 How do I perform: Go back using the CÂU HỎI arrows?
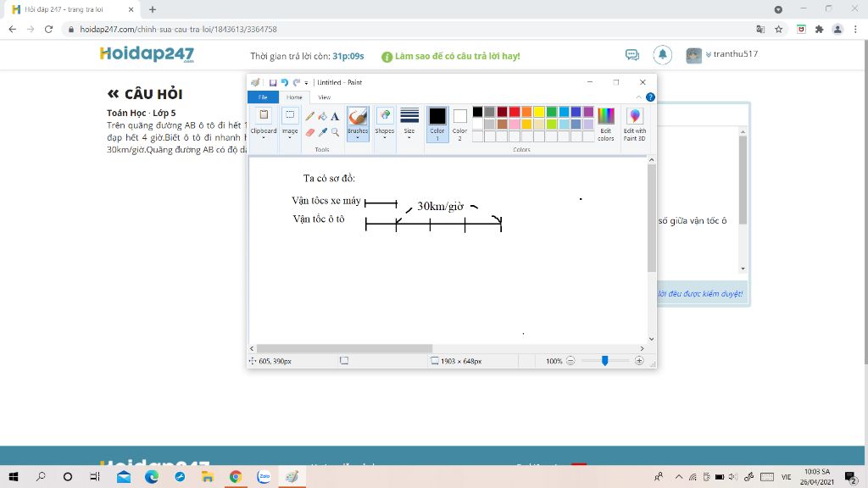(113, 93)
